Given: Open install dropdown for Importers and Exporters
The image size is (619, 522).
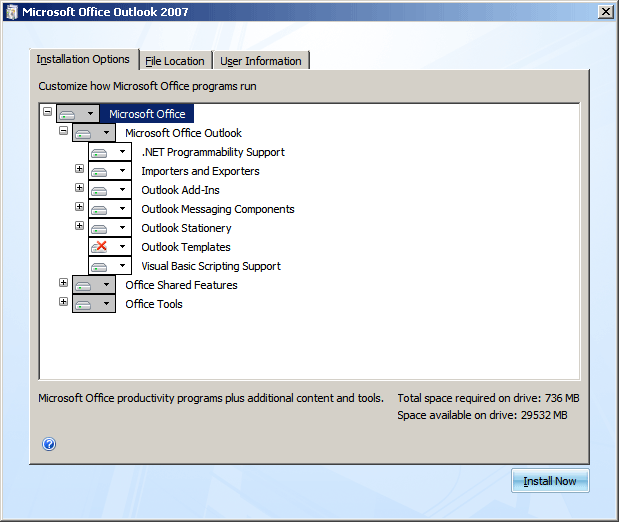Looking at the screenshot, I should coord(110,171).
